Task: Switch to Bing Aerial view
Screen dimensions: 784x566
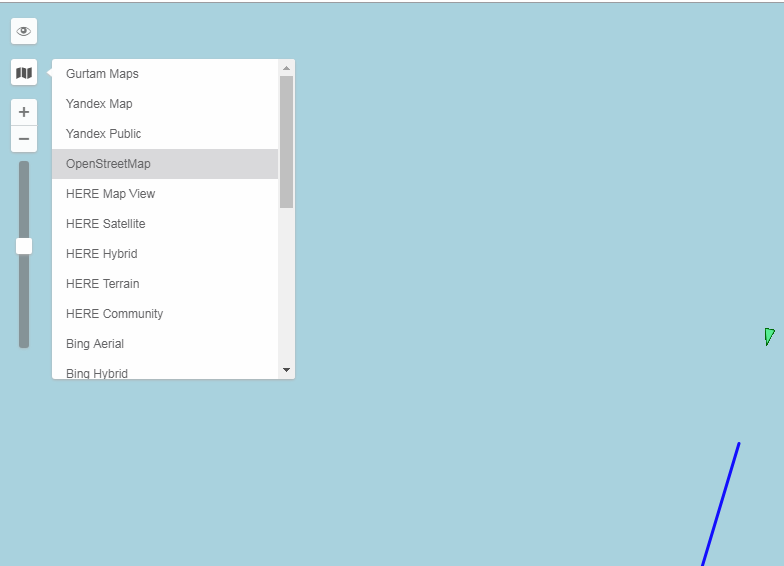Action: click(95, 344)
